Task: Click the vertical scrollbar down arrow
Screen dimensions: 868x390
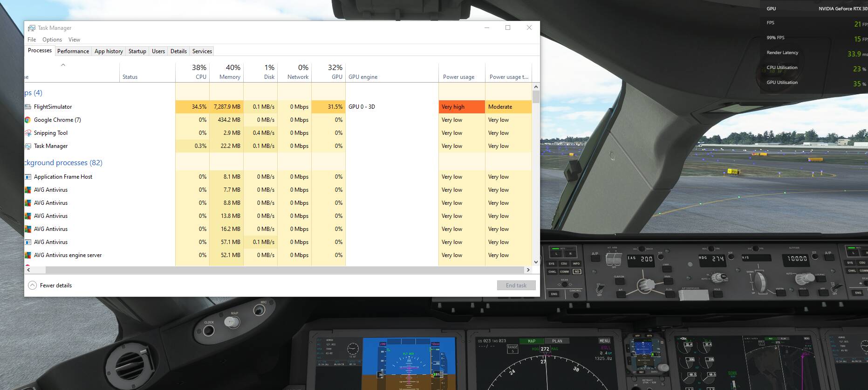Action: click(x=536, y=262)
